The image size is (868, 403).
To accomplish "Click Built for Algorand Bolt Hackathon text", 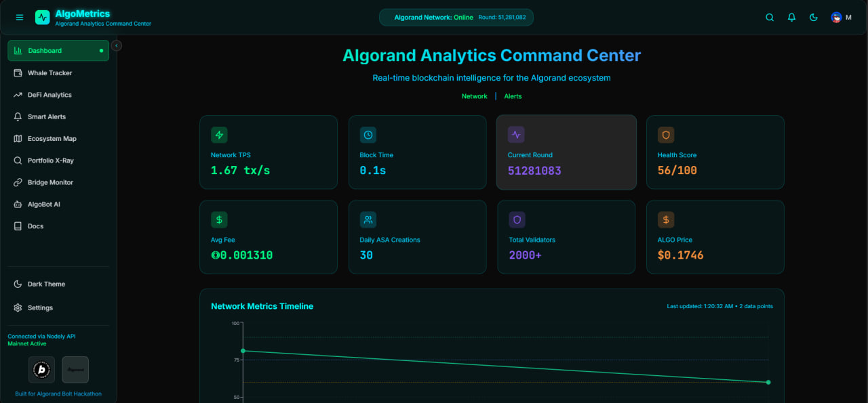I will (58, 394).
